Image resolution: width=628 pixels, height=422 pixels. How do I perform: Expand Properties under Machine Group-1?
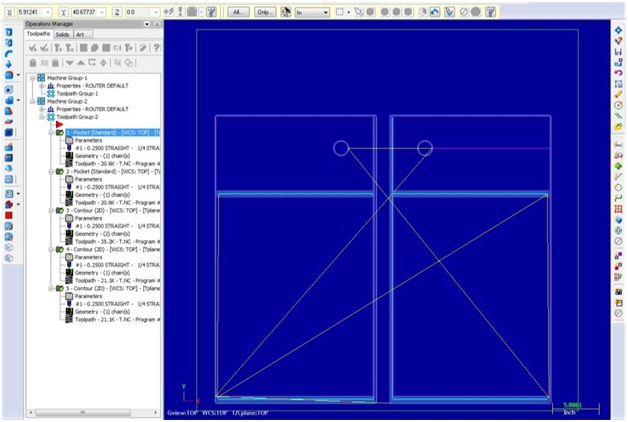pyautogui.click(x=42, y=86)
